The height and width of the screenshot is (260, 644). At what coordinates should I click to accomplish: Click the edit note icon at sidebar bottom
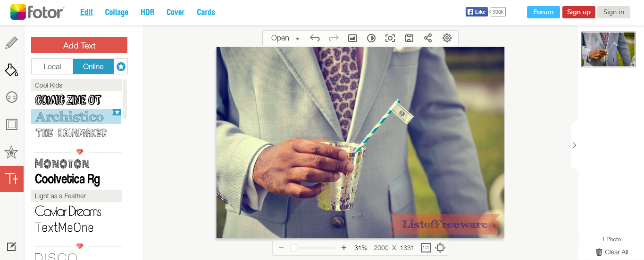[x=11, y=246]
